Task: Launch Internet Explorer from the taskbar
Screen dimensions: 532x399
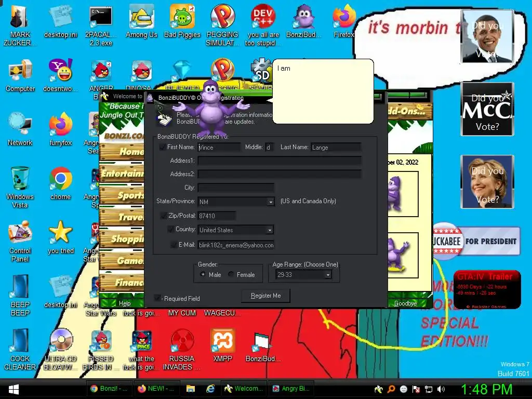Action: tap(210, 389)
